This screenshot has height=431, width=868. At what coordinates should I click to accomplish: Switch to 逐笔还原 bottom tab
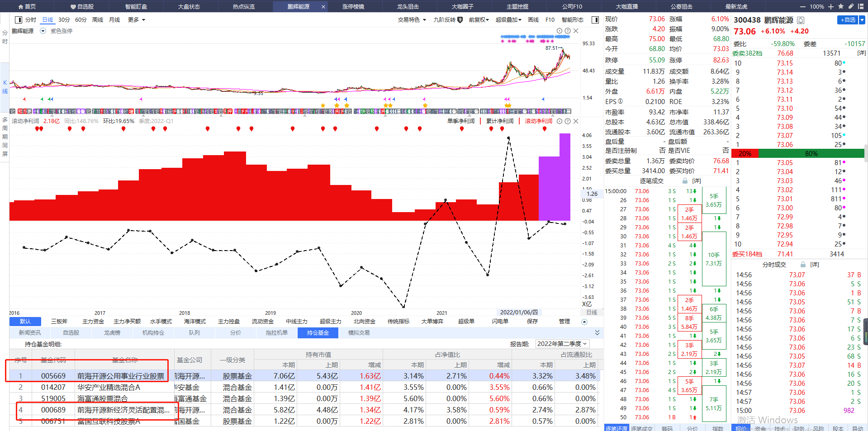tap(616, 428)
